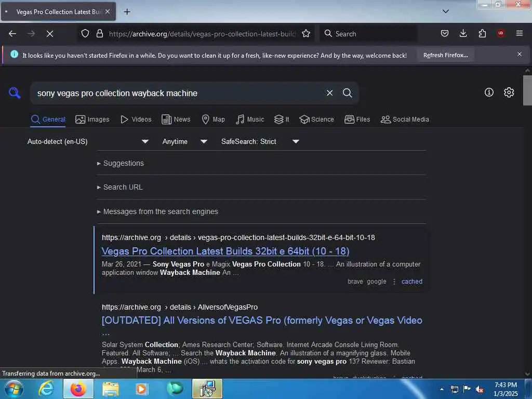
Task: Show hidden system tray icons
Action: [442, 389]
